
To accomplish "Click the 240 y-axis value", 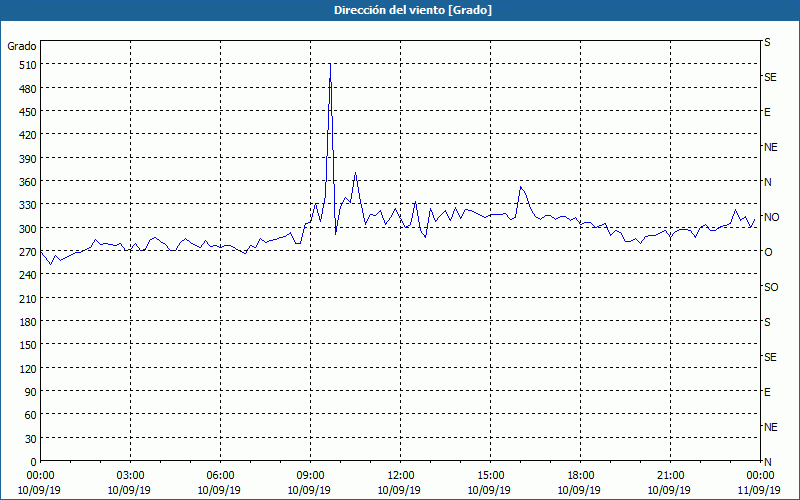I will (x=28, y=275).
